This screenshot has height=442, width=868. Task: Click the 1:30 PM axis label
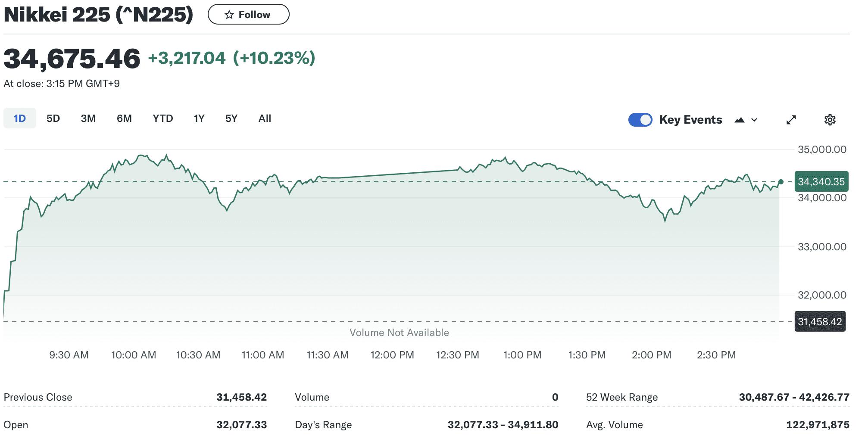[587, 355]
